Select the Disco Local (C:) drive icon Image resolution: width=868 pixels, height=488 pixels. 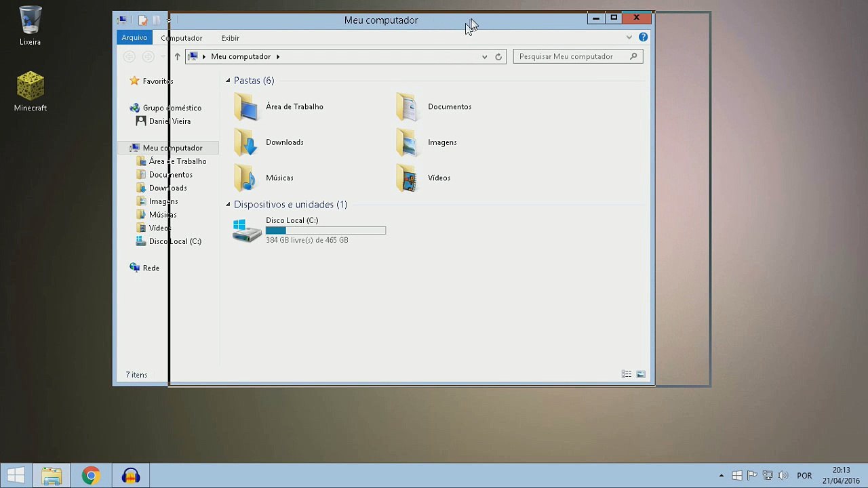tap(247, 230)
